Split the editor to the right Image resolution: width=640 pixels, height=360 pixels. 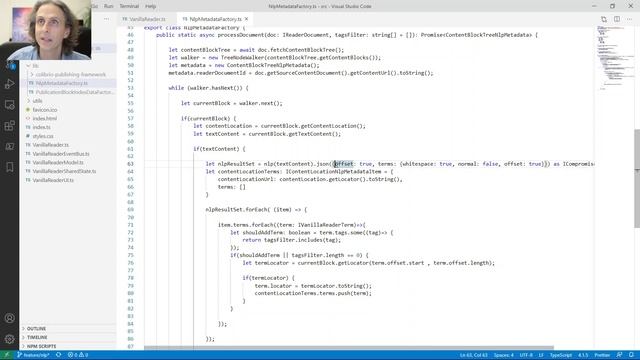617,19
